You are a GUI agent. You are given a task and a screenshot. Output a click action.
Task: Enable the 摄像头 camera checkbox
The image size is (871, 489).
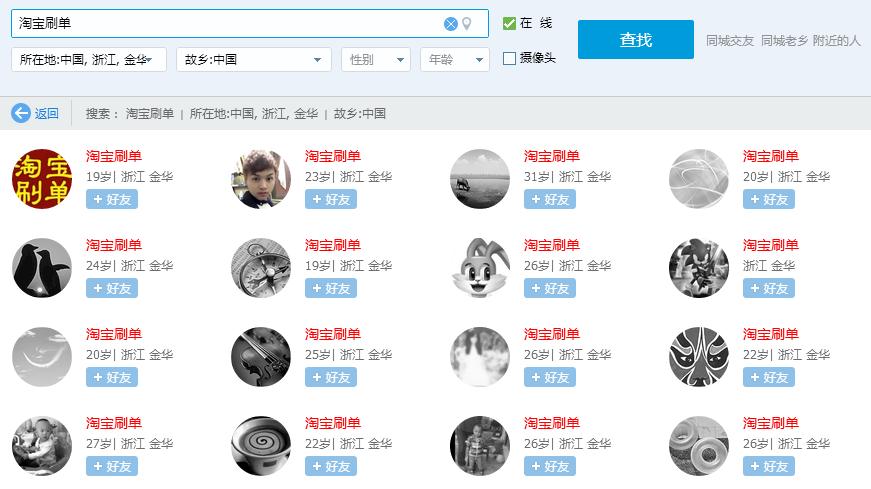[x=509, y=58]
